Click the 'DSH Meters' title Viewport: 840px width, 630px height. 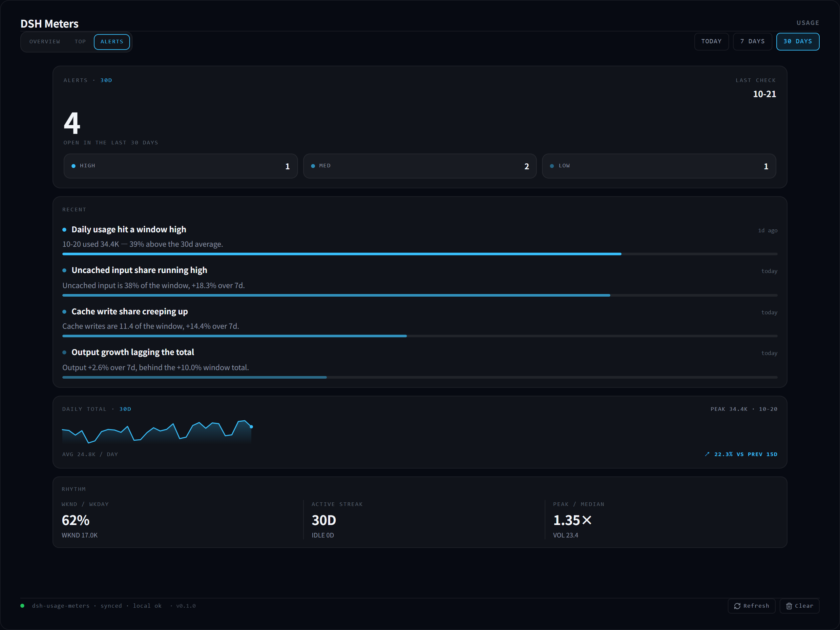[49, 24]
